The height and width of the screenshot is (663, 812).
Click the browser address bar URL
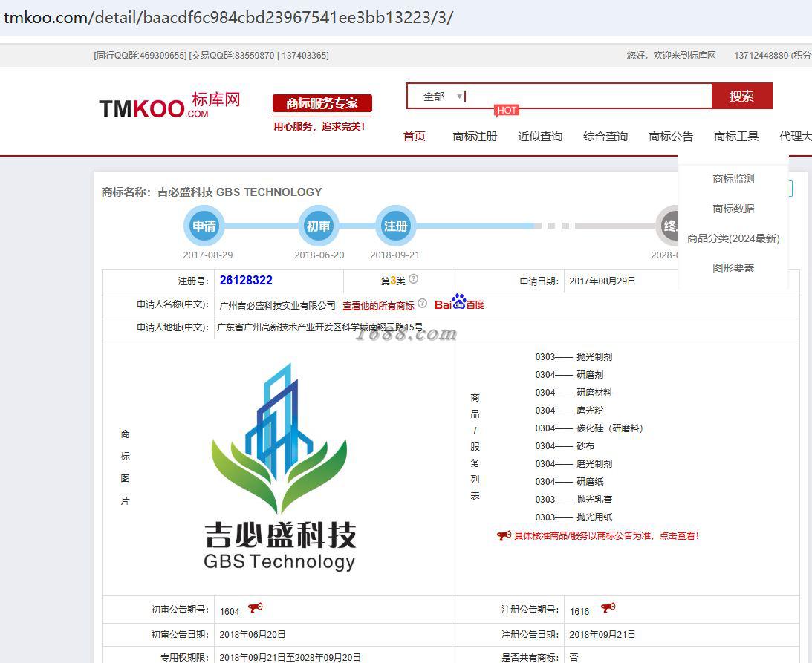228,17
